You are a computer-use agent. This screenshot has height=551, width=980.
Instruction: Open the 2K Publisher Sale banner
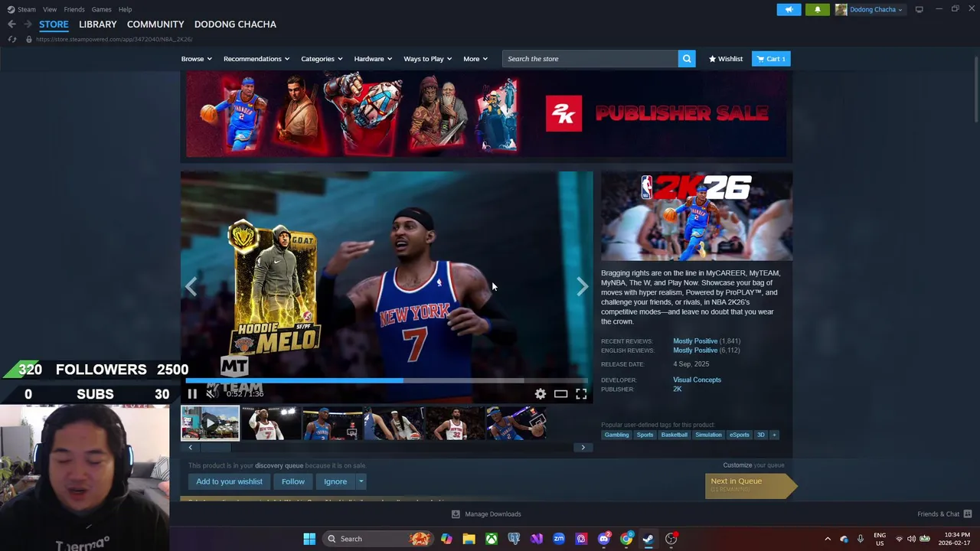point(486,114)
